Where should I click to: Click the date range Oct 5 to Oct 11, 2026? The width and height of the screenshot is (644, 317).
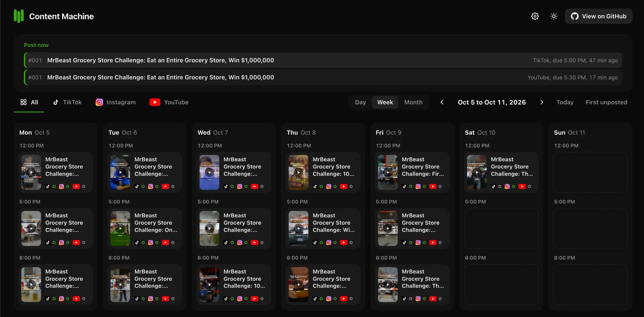pos(492,102)
